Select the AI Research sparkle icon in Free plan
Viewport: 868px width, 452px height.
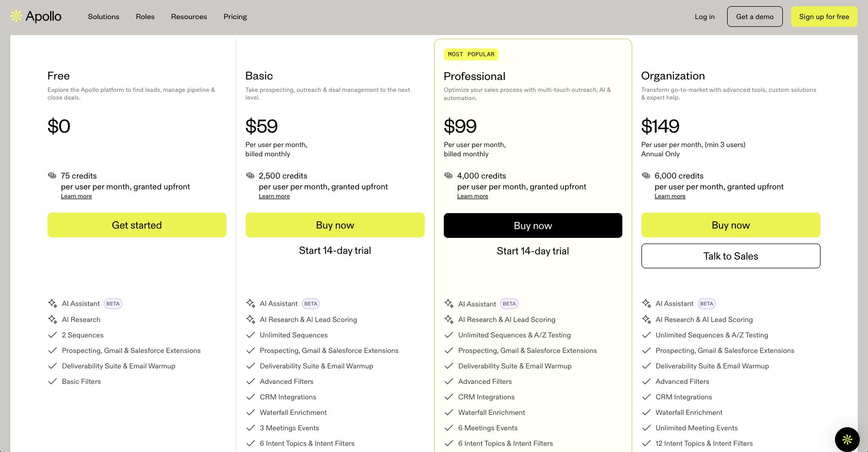52,319
